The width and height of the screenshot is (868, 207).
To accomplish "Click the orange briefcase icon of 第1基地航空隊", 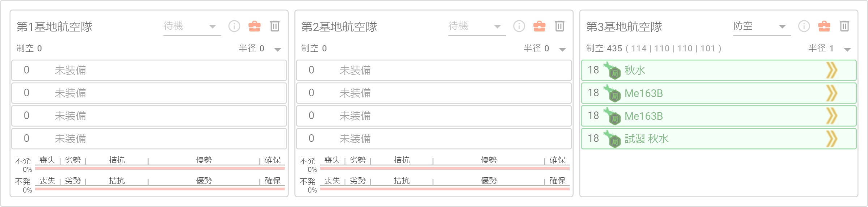I will tap(254, 26).
